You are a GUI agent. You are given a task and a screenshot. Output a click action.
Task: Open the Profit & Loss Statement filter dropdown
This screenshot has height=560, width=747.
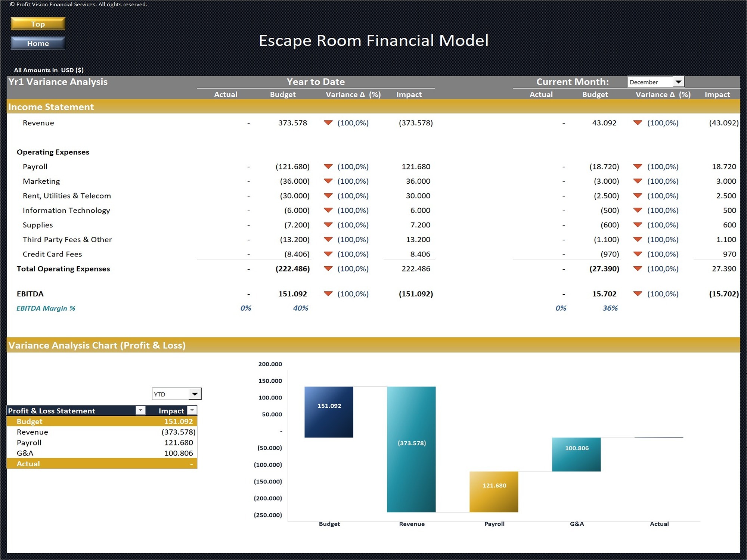pyautogui.click(x=140, y=410)
